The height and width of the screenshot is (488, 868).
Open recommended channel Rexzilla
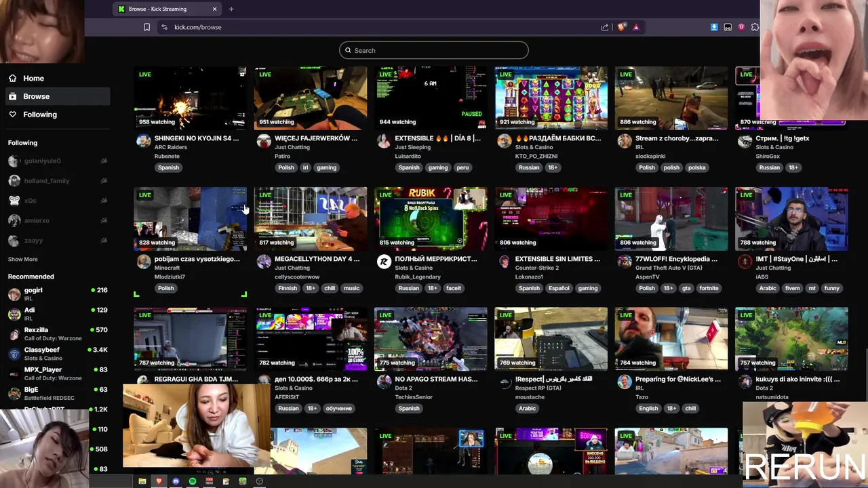(x=58, y=333)
